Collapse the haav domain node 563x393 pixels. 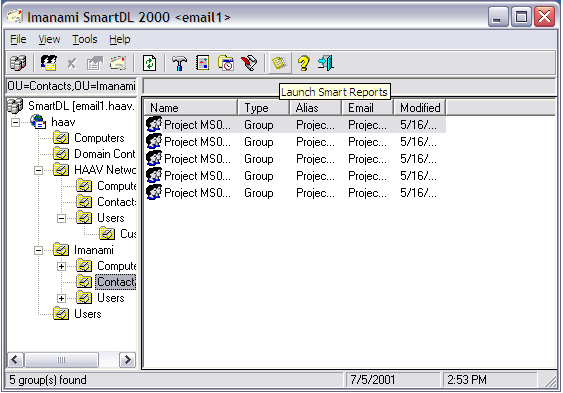coord(15,123)
